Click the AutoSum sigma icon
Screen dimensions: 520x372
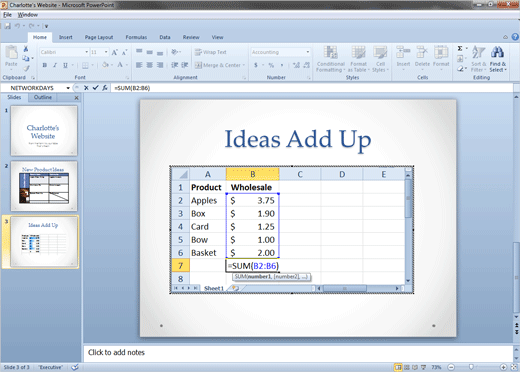(x=460, y=49)
